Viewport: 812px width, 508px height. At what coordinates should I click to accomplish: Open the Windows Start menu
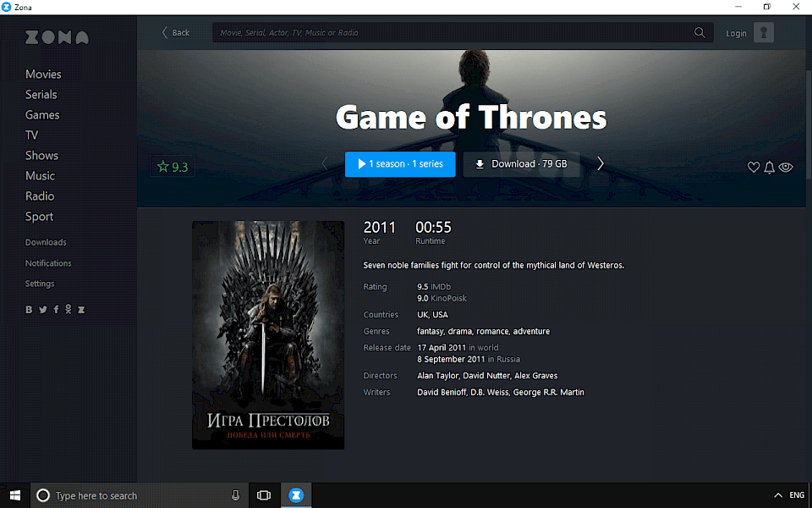(x=15, y=495)
